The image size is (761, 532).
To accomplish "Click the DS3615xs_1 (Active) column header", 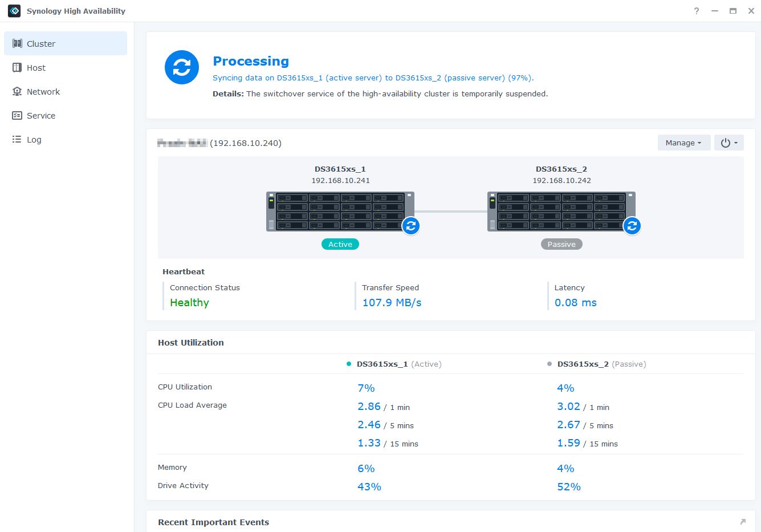I will [x=399, y=364].
